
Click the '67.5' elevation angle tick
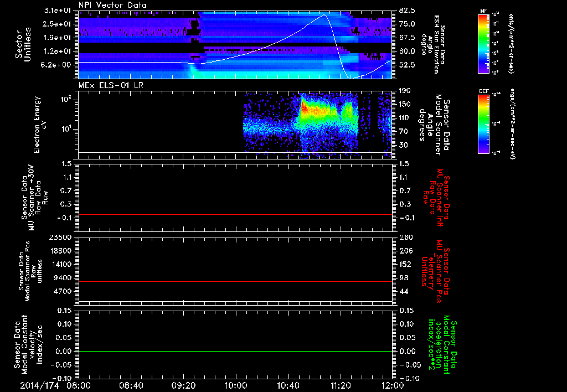407,38
